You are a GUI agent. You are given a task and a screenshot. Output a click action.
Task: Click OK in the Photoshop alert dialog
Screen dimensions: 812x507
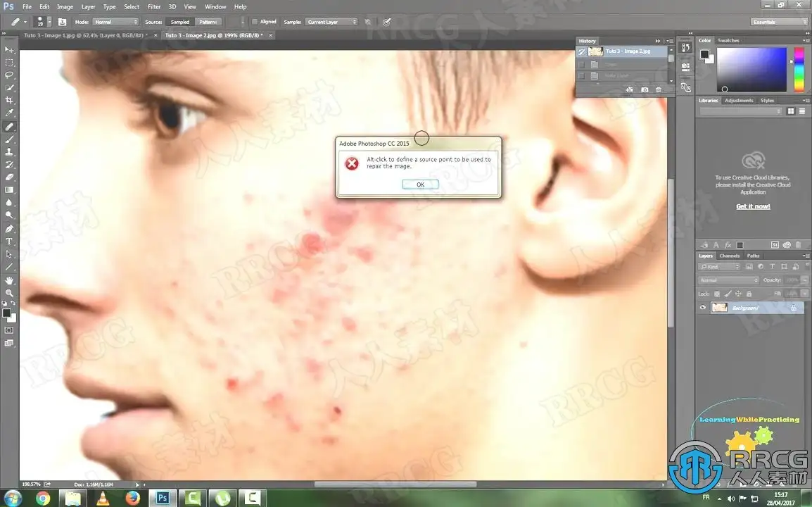[421, 184]
